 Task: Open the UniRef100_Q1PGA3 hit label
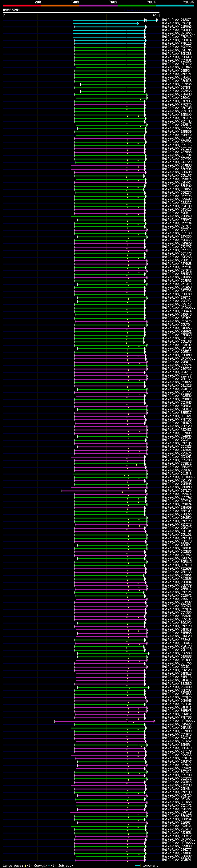pos(176,26)
